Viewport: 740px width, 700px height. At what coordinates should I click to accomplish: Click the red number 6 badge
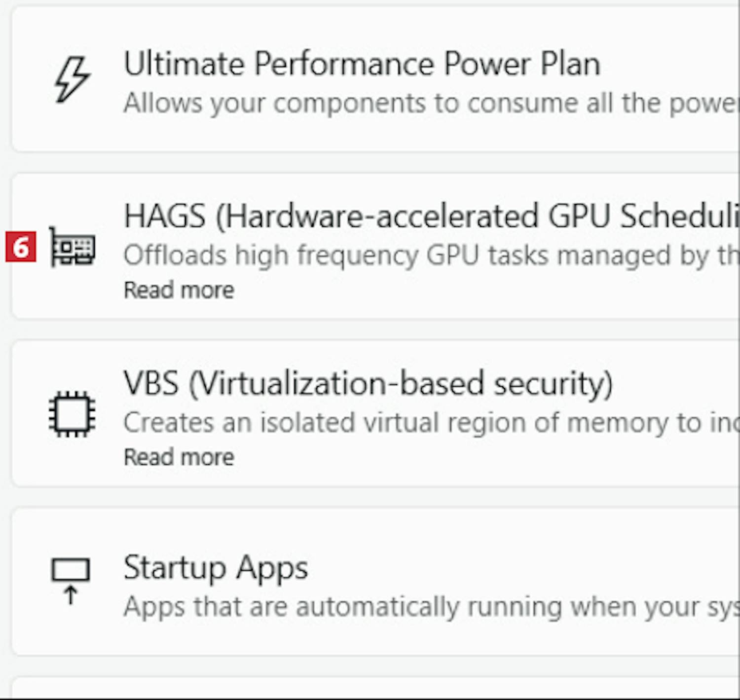click(21, 247)
